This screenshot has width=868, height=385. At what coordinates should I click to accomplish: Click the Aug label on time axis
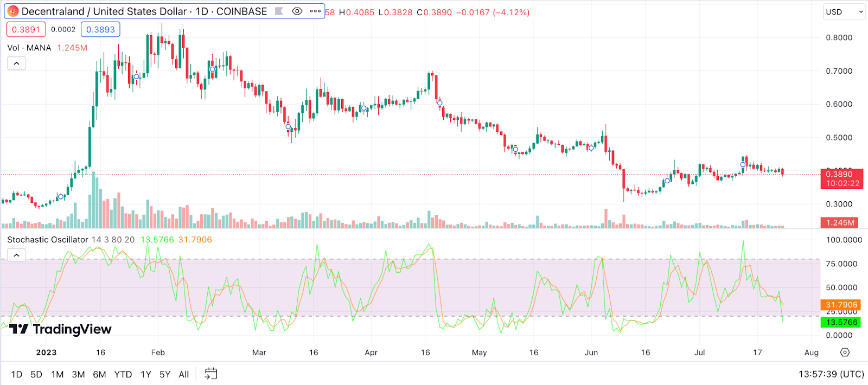(812, 352)
